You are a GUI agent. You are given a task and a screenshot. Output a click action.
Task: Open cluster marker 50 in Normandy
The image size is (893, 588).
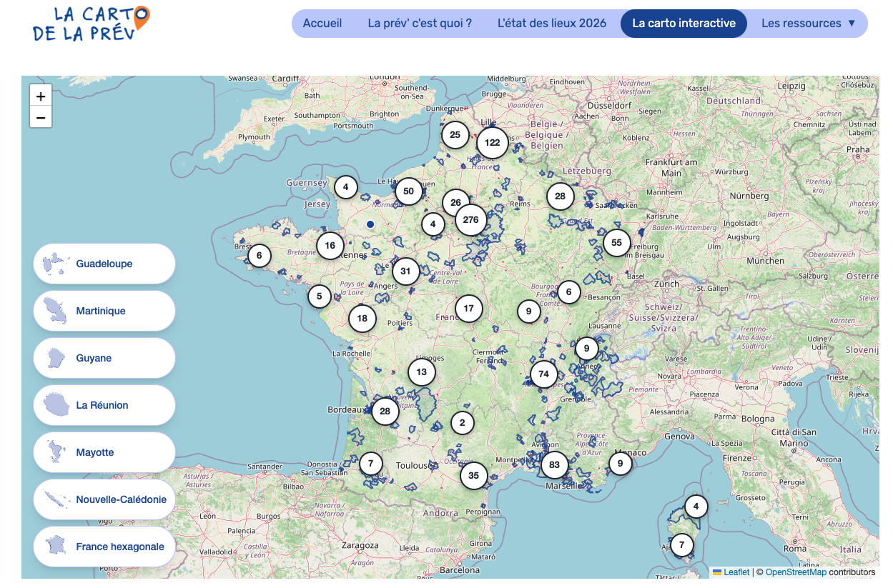point(408,191)
